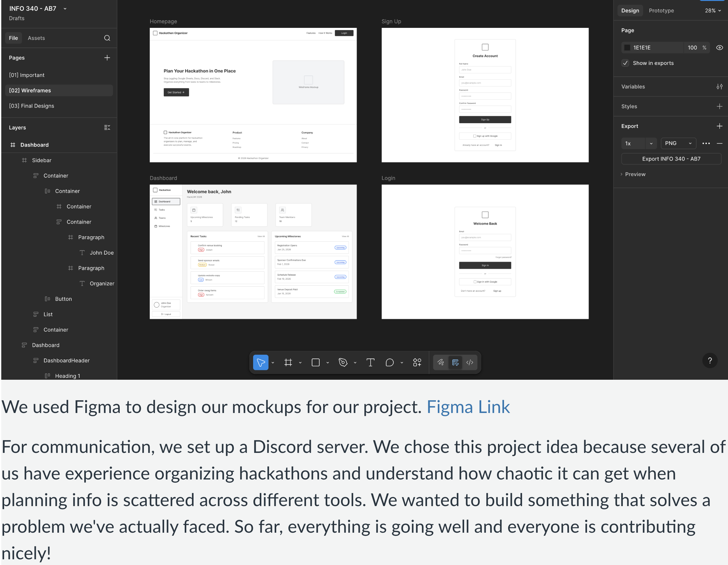
Task: Select the Text tool
Action: 371,362
